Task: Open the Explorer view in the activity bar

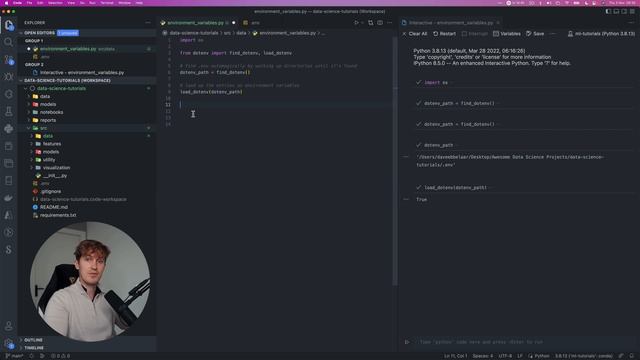Action: [9, 25]
